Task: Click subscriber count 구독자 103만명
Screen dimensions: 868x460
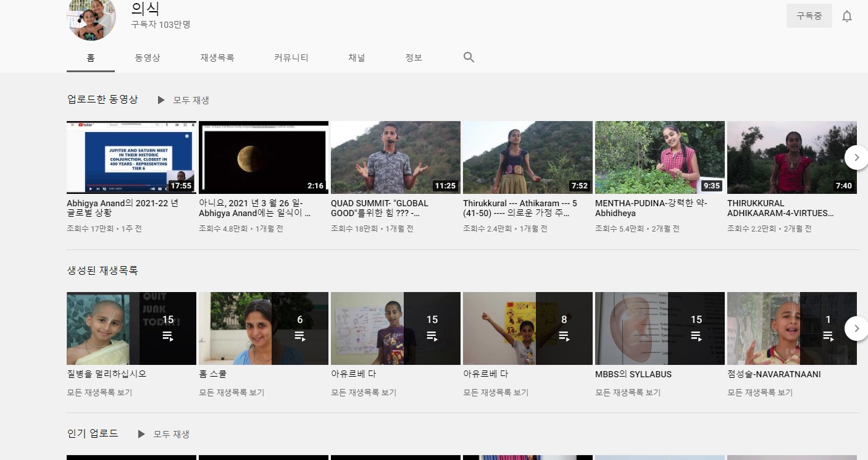Action: (x=161, y=25)
